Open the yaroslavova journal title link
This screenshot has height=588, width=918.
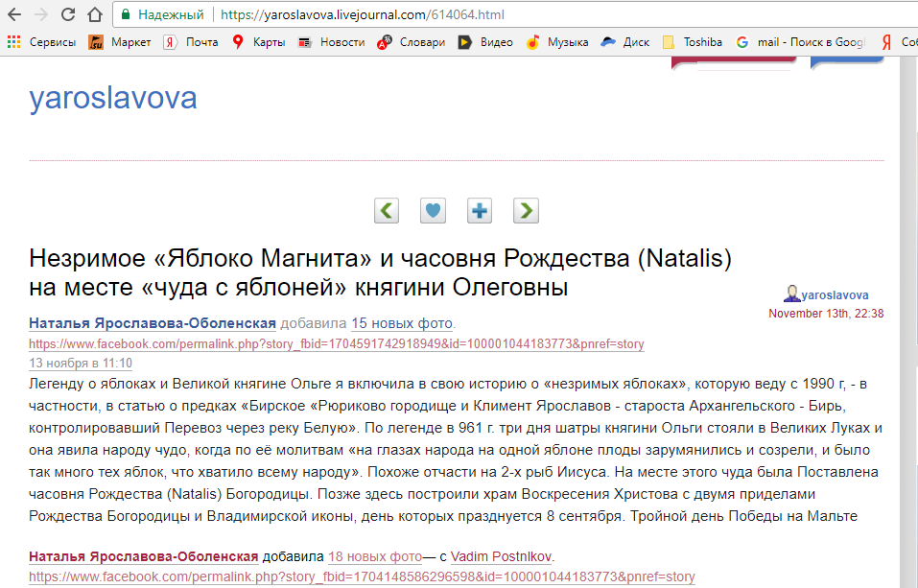(113, 99)
